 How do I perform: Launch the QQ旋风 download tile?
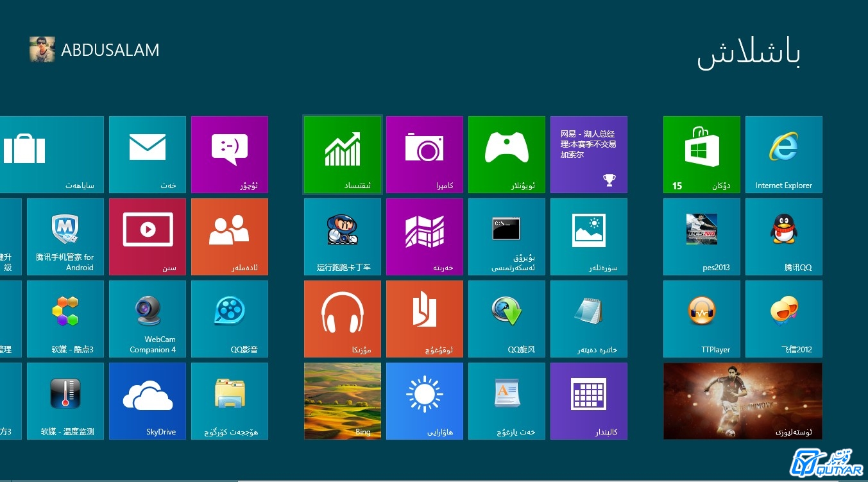[507, 319]
